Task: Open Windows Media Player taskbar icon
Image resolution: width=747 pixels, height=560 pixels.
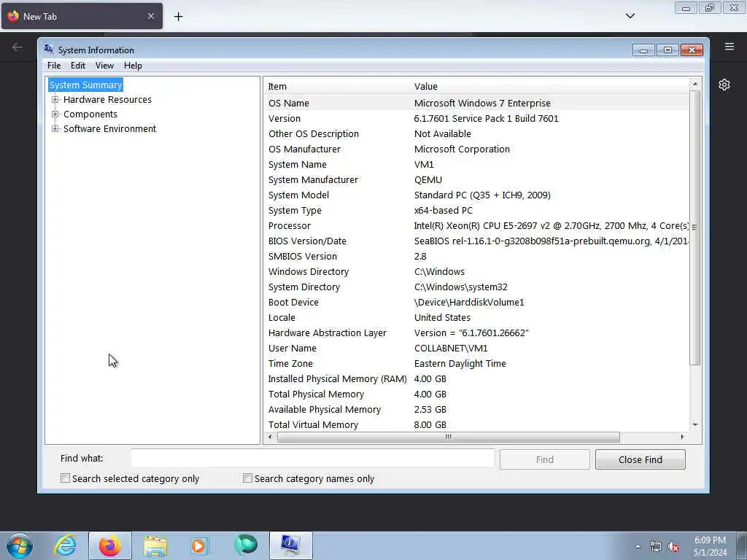Action: click(199, 545)
